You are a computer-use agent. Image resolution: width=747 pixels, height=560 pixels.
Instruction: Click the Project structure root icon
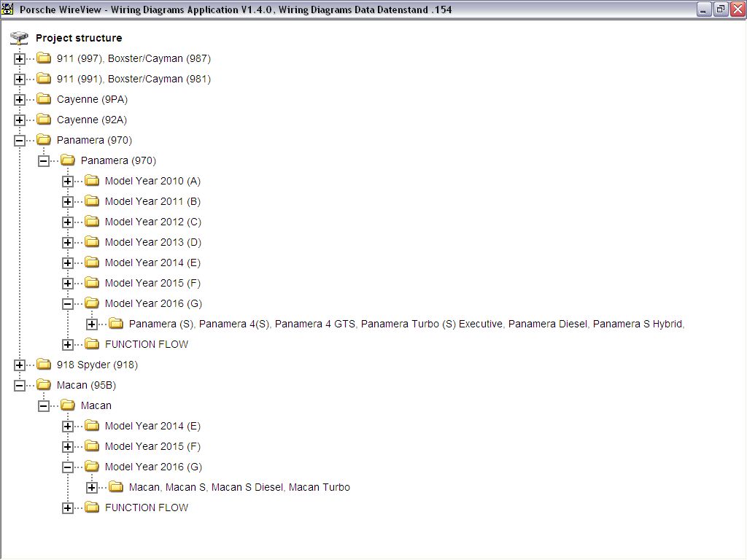[x=19, y=38]
